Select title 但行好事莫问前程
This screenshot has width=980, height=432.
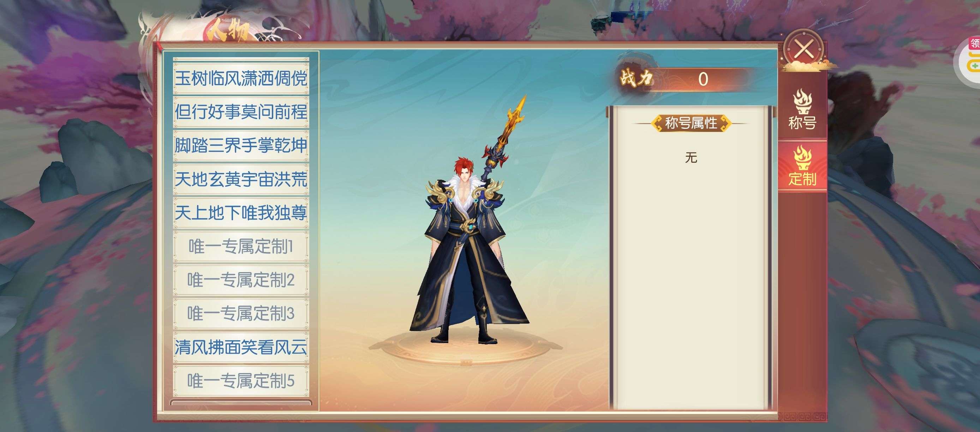point(241,112)
